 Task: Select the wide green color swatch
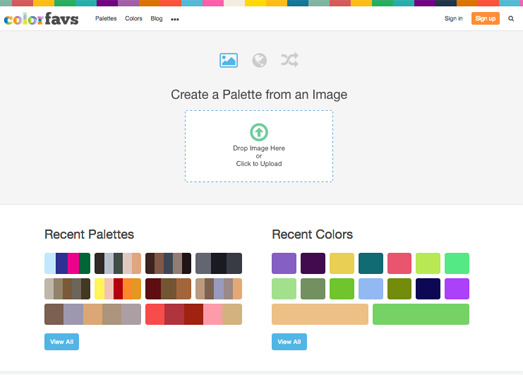point(421,314)
